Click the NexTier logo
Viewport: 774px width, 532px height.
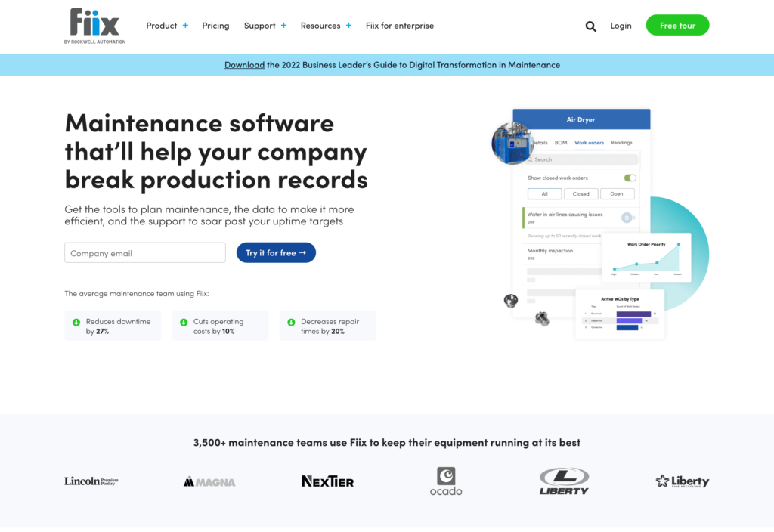[327, 481]
